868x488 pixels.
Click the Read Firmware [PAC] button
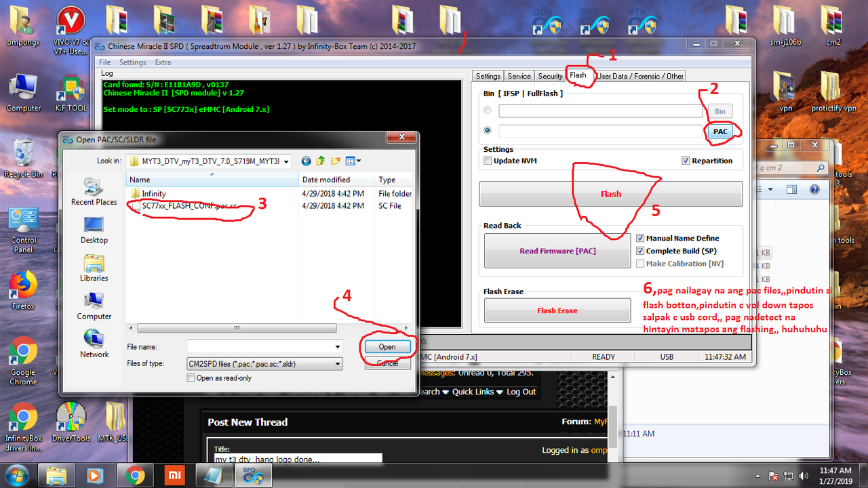click(557, 251)
